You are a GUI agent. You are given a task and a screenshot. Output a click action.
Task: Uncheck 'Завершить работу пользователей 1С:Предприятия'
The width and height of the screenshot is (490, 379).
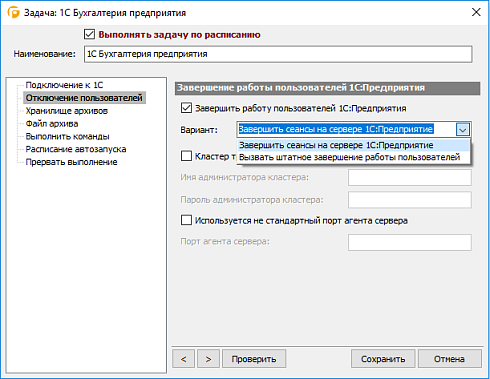click(x=186, y=108)
